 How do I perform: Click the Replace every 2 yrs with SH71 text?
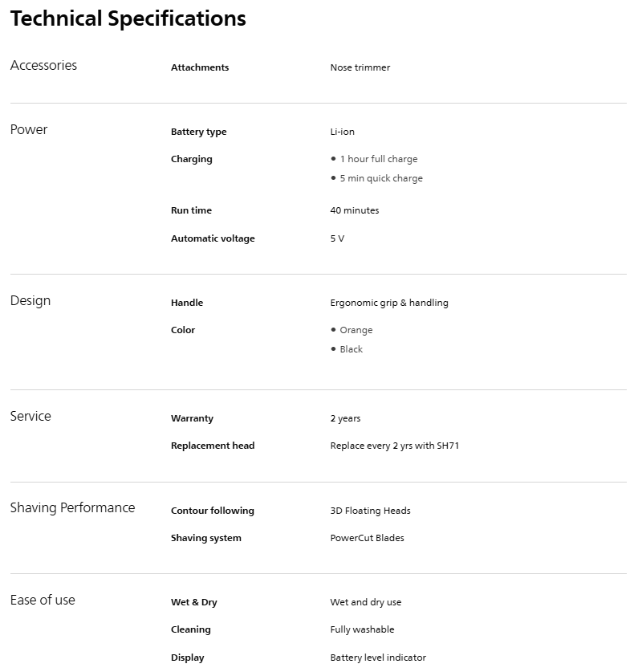394,446
